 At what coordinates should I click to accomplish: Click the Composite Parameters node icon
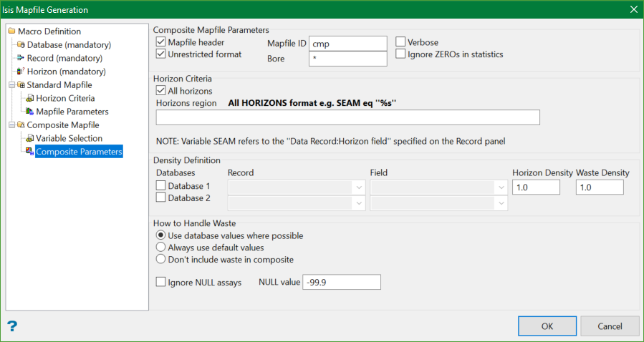(x=30, y=152)
